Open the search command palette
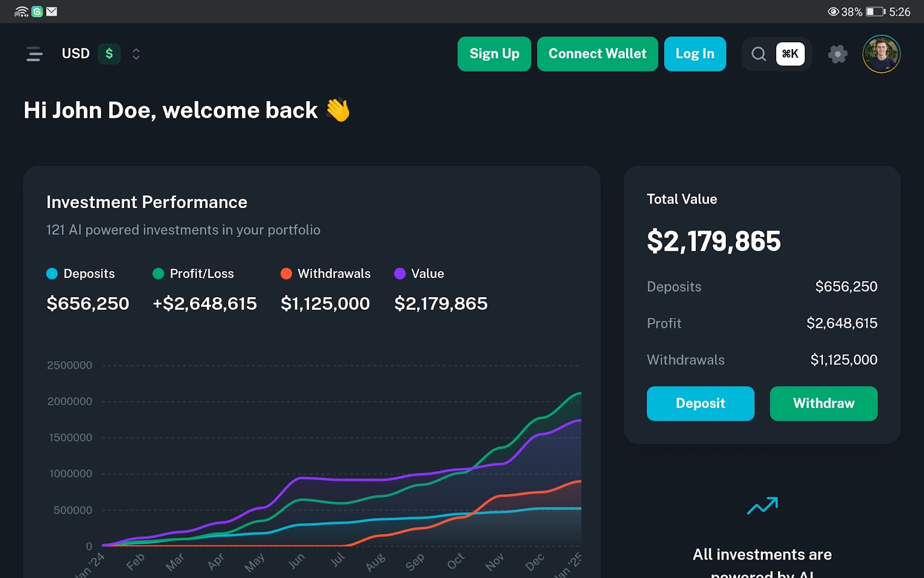Viewport: 924px width, 578px height. pyautogui.click(x=777, y=54)
